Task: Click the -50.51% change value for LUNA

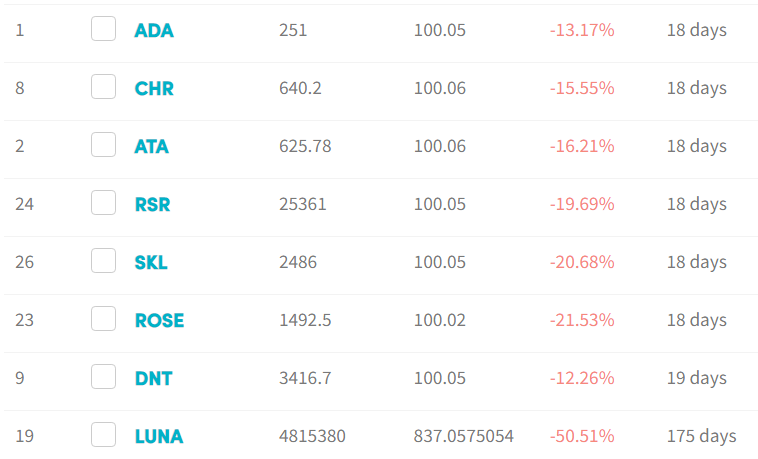Action: (582, 436)
